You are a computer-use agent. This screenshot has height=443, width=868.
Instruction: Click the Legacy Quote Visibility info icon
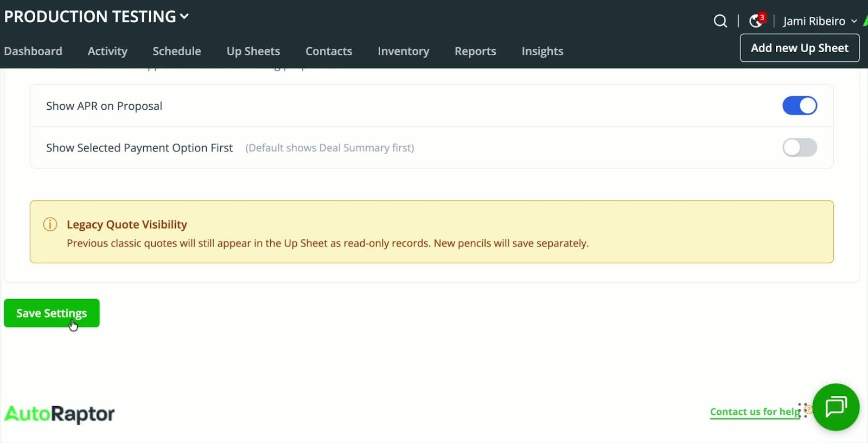tap(50, 224)
